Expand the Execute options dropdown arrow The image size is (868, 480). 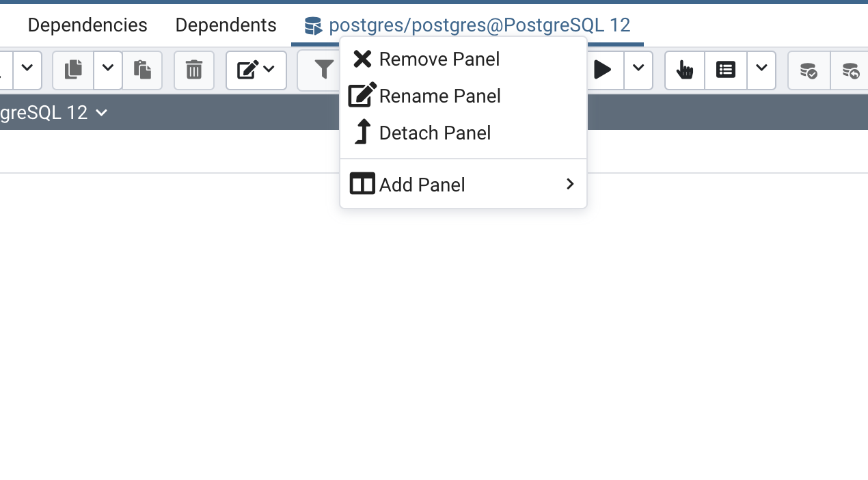pos(638,70)
